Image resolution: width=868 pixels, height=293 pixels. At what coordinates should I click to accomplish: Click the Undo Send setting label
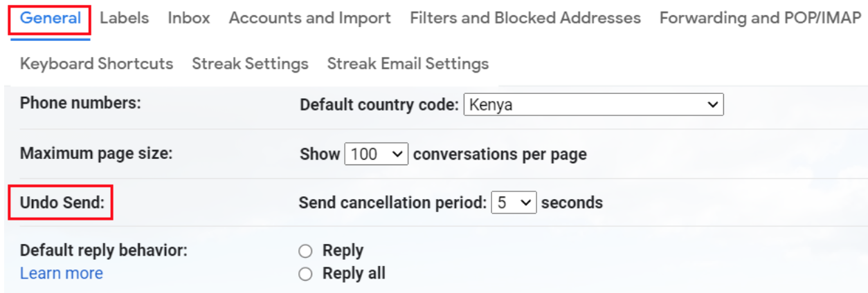61,203
